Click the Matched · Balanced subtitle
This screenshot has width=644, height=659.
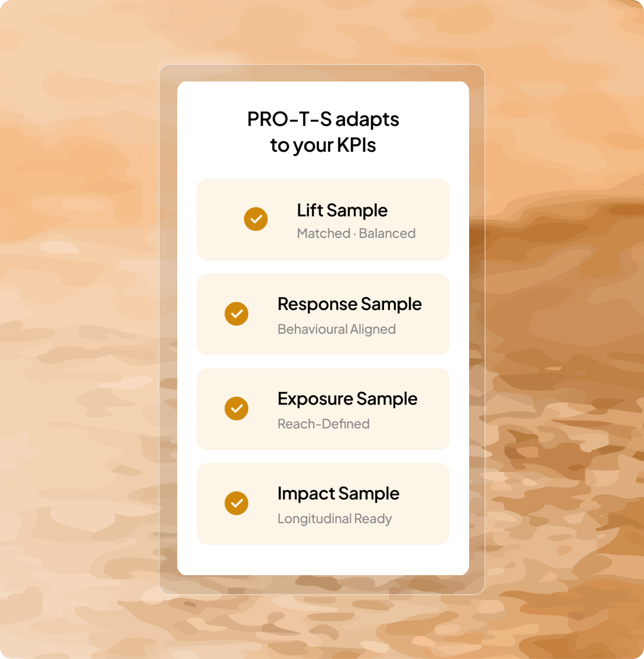coord(356,233)
